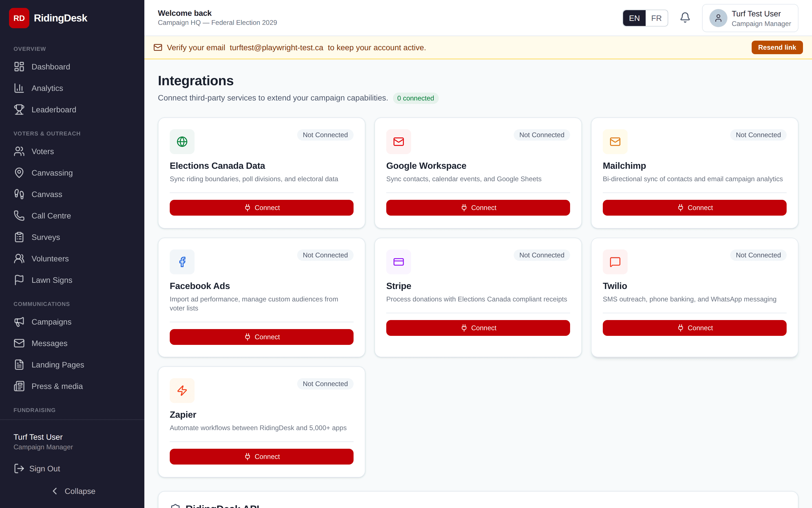Click the Leaderboard trophy icon
This screenshot has height=508, width=812.
point(19,110)
